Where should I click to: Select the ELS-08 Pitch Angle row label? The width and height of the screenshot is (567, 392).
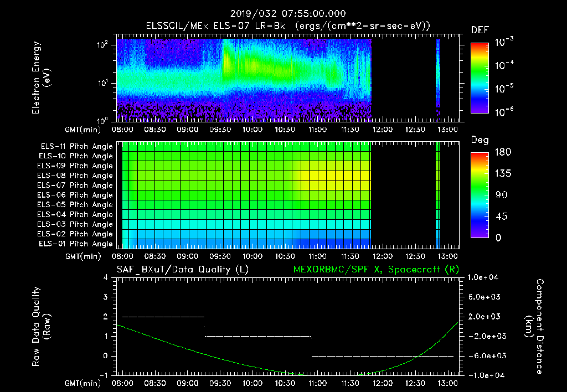[75, 176]
